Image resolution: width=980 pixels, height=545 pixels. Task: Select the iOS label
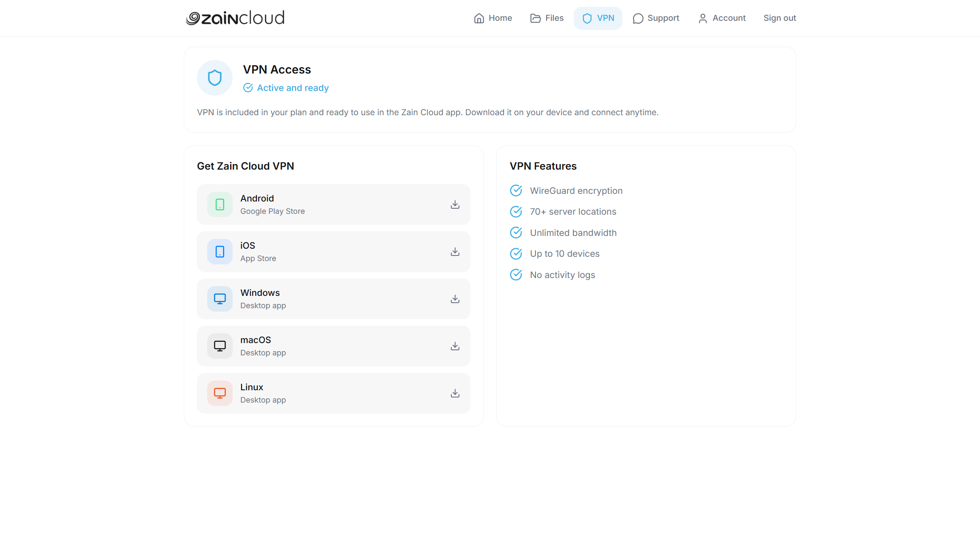click(248, 246)
